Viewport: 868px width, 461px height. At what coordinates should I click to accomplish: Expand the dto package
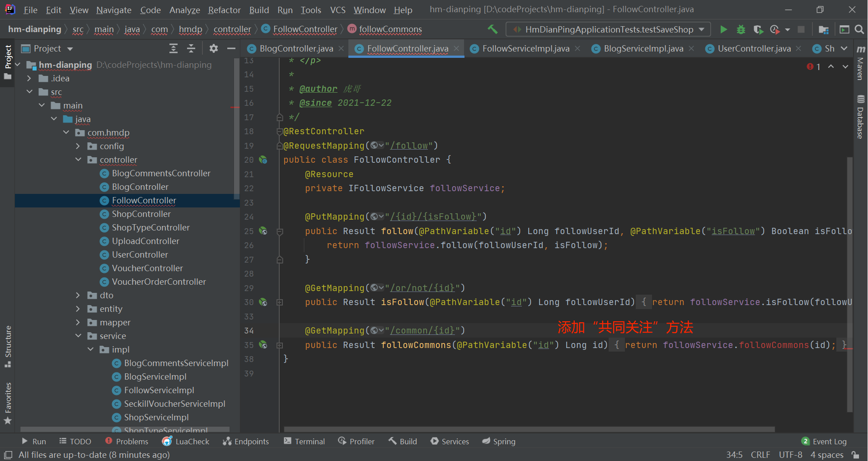[78, 295]
